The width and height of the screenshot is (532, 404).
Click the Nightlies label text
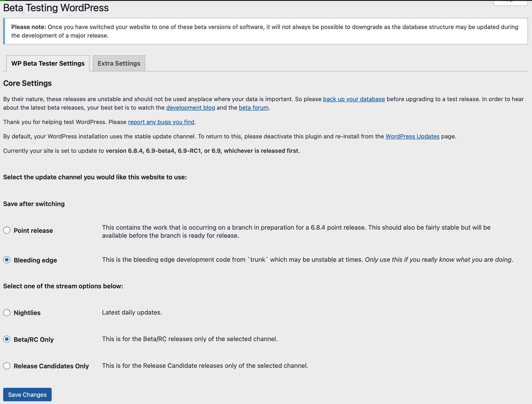[27, 313]
